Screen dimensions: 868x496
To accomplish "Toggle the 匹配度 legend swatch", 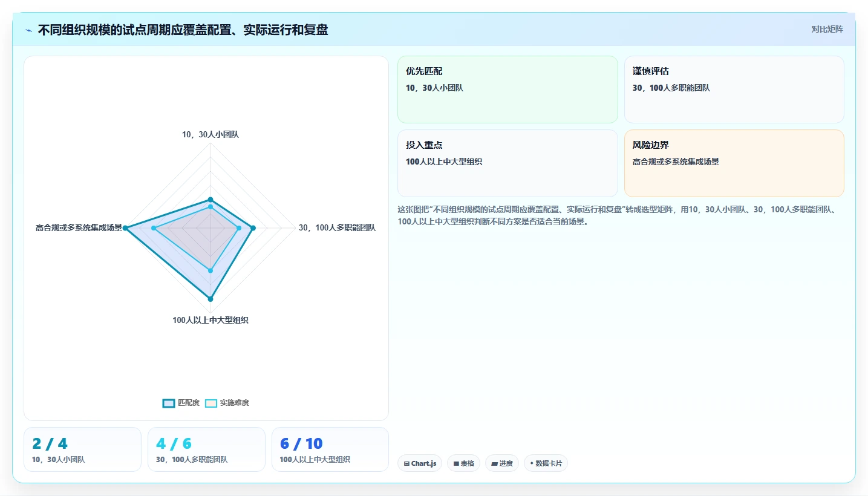I will point(169,403).
